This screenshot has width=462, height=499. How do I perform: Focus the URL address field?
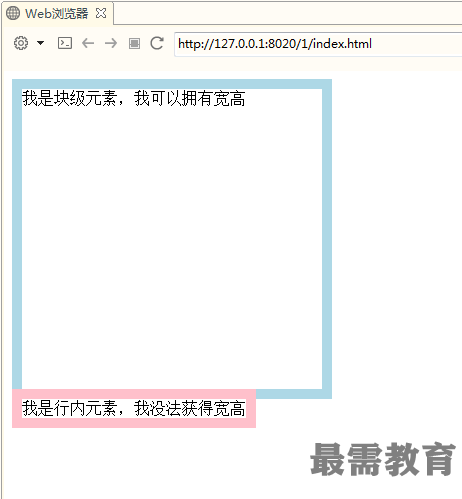click(x=318, y=44)
